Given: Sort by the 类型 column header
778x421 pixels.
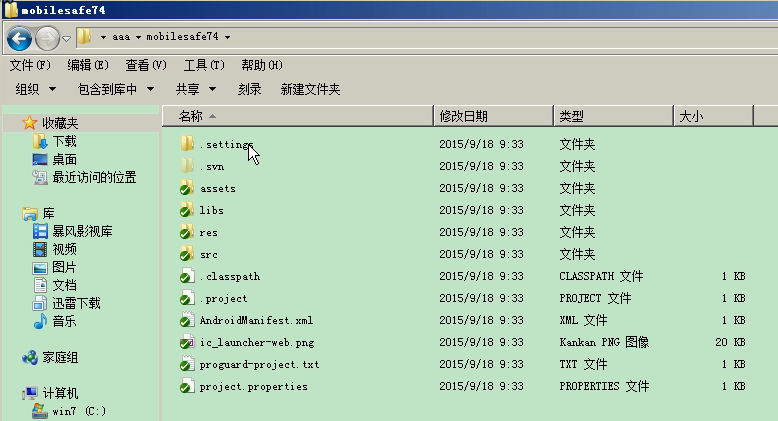Looking at the screenshot, I should coord(613,116).
